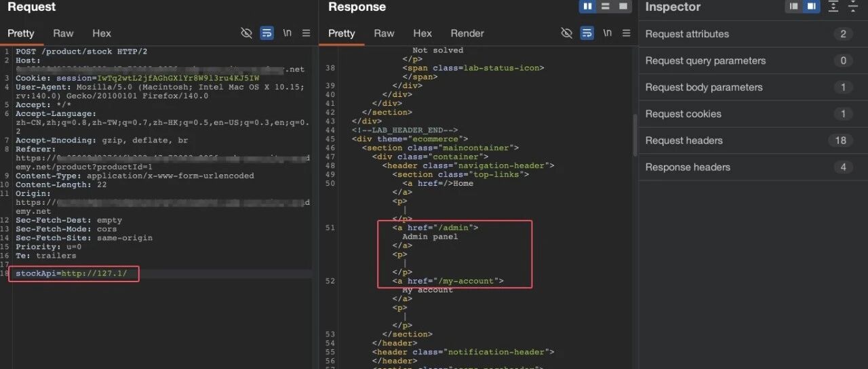This screenshot has height=369, width=868.
Task: Click the Accept-Encoding: gzip, deflate, br line
Action: 102,140
